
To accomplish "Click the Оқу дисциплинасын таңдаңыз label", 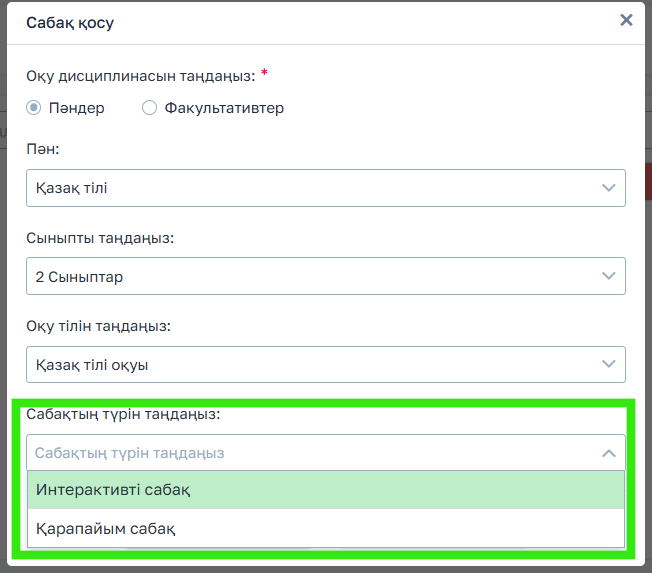I will (140, 74).
